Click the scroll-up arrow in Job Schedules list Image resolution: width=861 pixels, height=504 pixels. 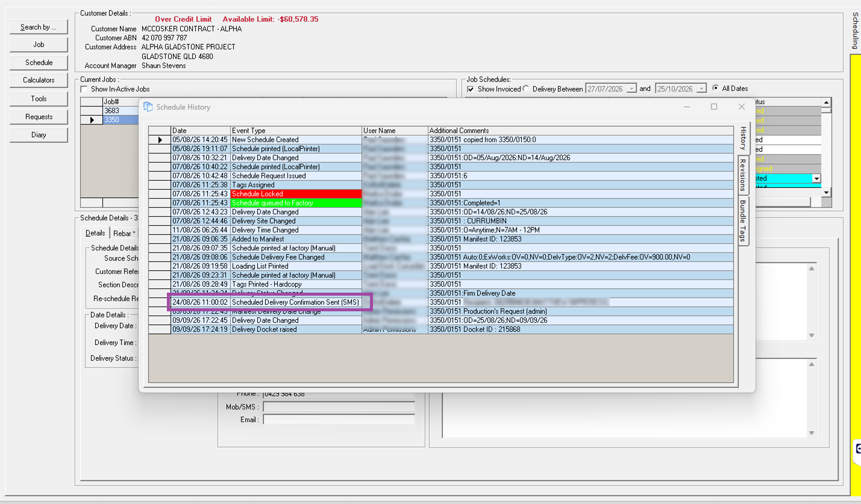tap(827, 102)
